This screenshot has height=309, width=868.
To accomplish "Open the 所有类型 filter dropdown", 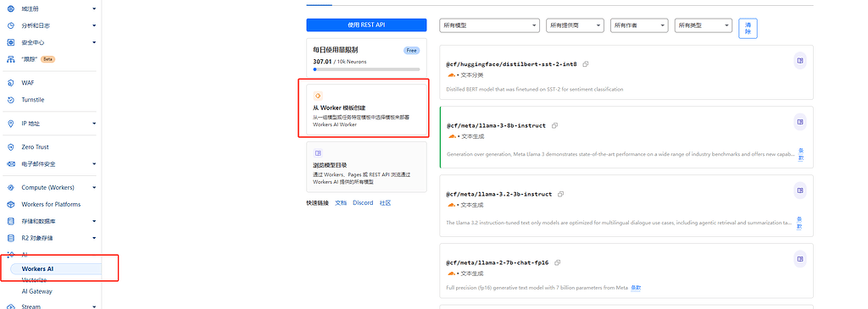I will coord(704,25).
